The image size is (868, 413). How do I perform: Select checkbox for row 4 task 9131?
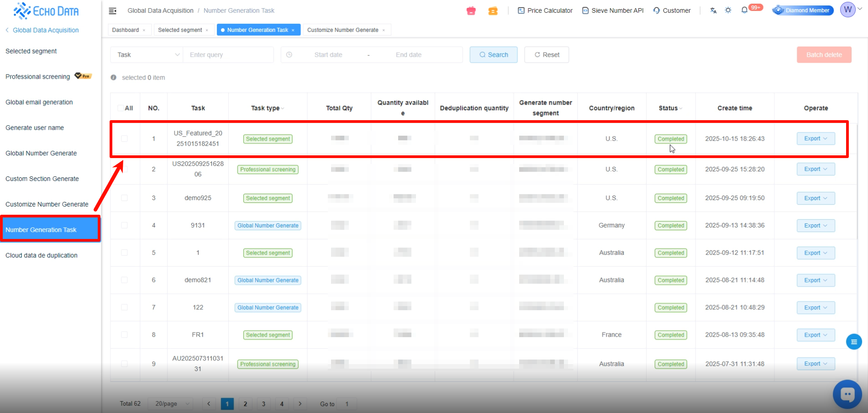[x=124, y=225]
